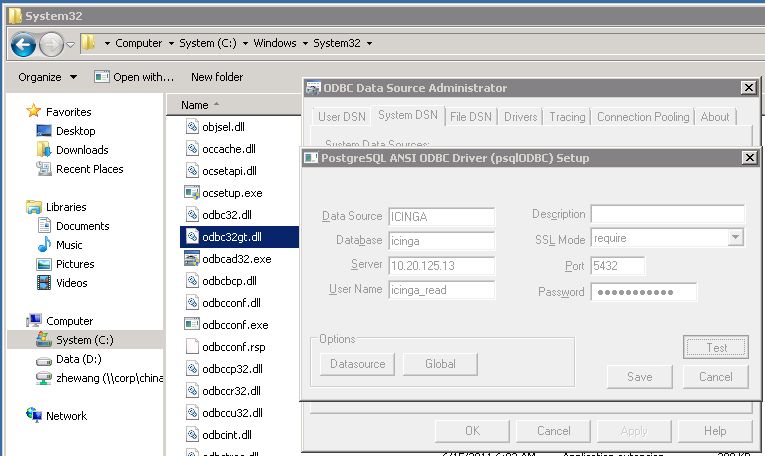Expand the SSL Mode dropdown

point(736,238)
